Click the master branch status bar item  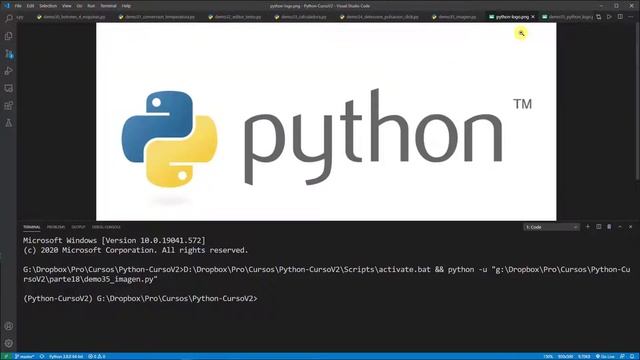24,356
